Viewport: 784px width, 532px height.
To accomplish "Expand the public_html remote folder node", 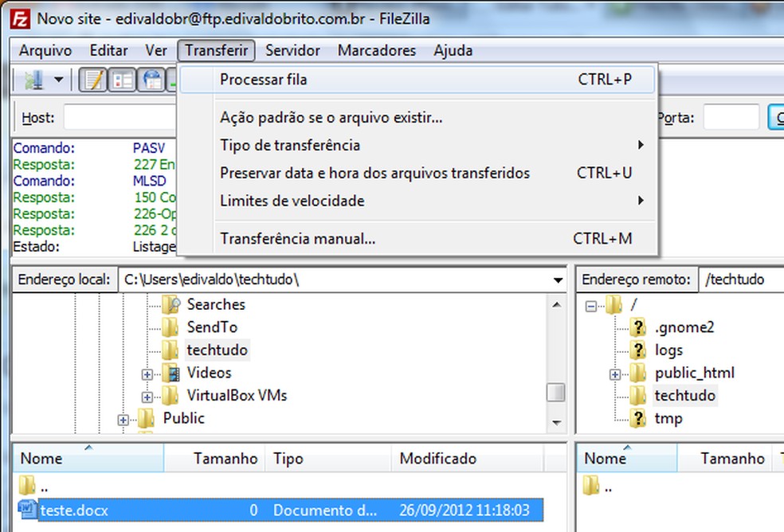I will (615, 374).
